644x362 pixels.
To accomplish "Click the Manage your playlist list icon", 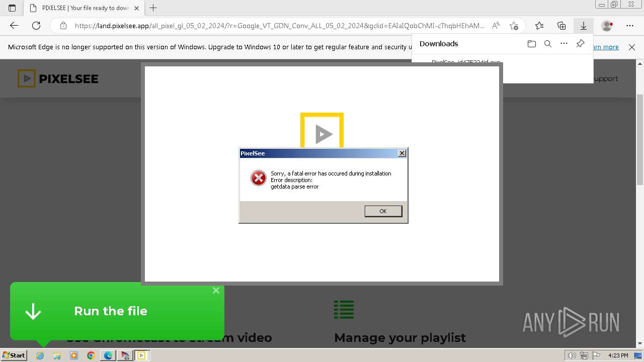I will [344, 310].
